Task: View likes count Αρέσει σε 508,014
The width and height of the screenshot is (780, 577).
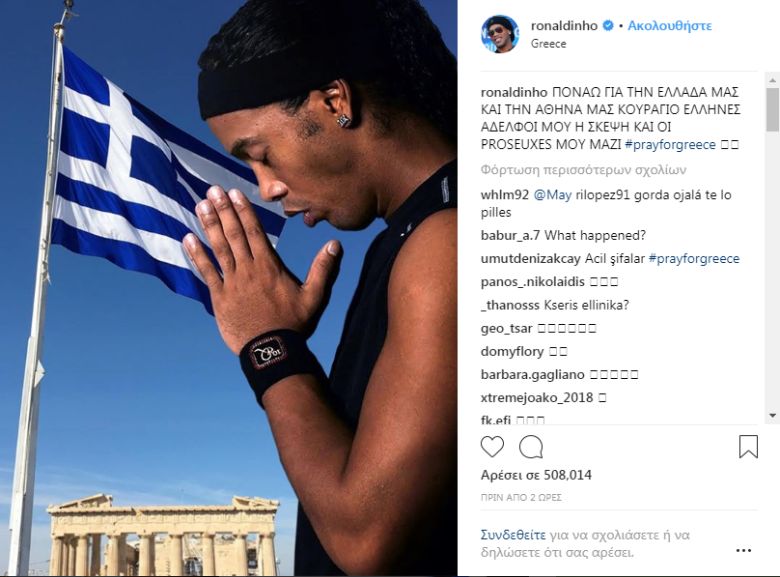Action: pos(536,475)
